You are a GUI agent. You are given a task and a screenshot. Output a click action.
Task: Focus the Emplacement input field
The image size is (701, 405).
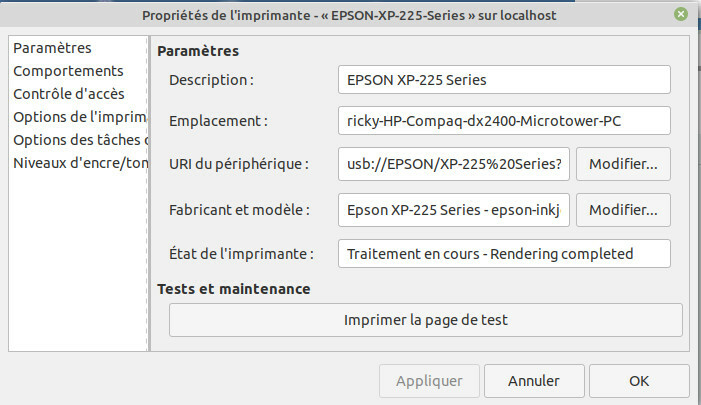504,121
